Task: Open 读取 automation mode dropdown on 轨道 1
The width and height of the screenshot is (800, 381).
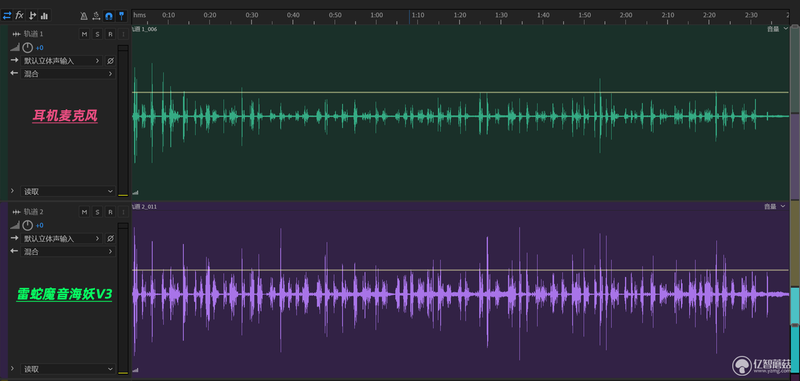Action: tap(68, 191)
